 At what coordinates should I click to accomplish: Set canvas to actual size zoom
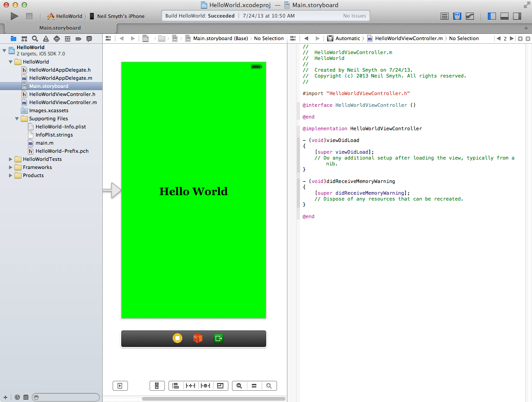coord(254,386)
